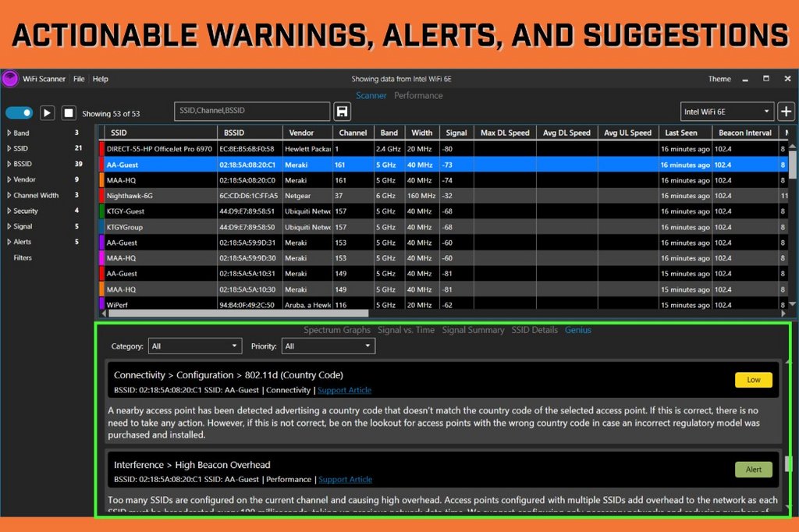Open the SSID Details tab
The width and height of the screenshot is (799, 532).
[x=534, y=330]
